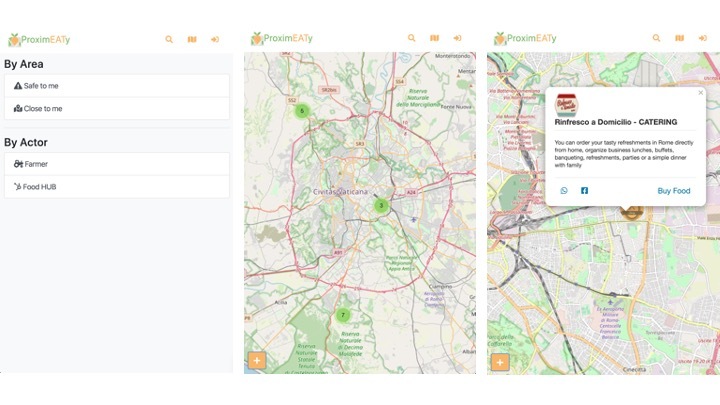Open Facebook icon in catering popup
This screenshot has width=720, height=405.
point(584,191)
